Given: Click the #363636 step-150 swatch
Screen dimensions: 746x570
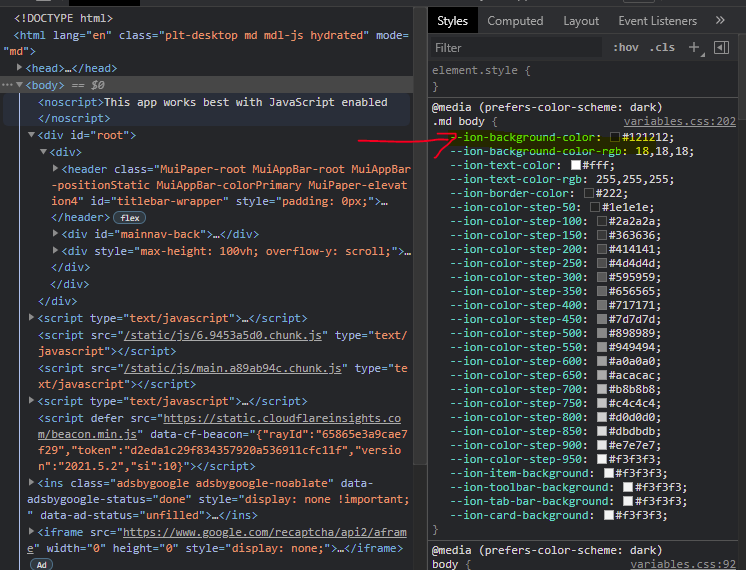Looking at the screenshot, I should (602, 236).
